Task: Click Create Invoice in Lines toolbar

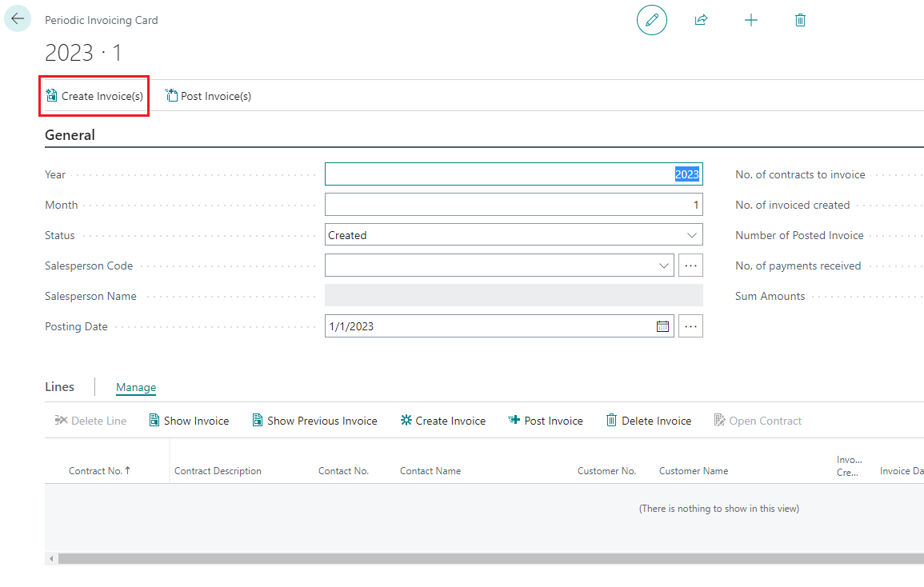Action: [x=443, y=421]
